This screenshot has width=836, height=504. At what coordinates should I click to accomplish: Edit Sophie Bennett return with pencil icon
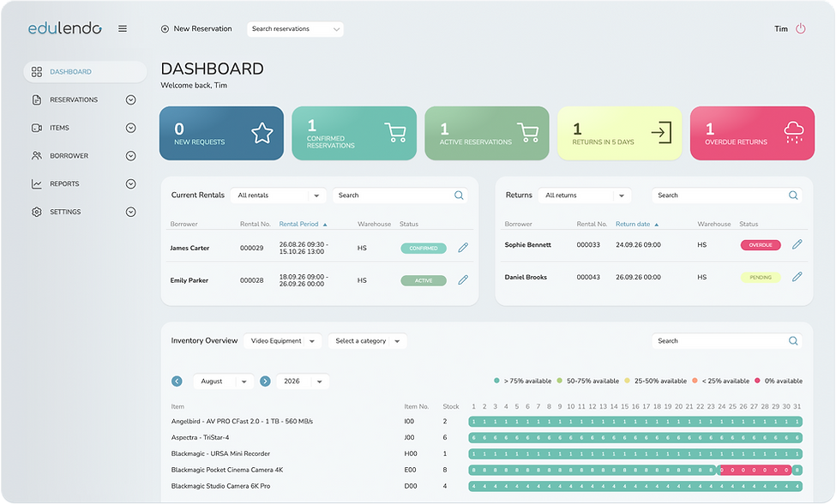click(797, 244)
